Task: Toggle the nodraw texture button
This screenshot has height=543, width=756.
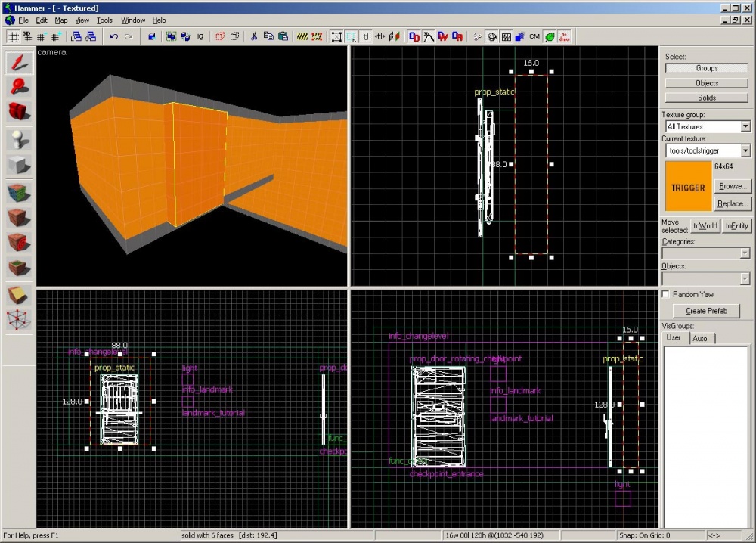Action: pos(564,36)
